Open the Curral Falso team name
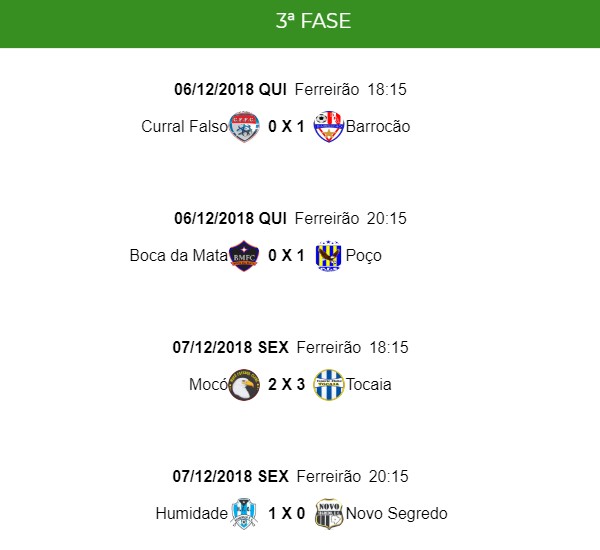Viewport: 600px width, 550px height. [184, 126]
